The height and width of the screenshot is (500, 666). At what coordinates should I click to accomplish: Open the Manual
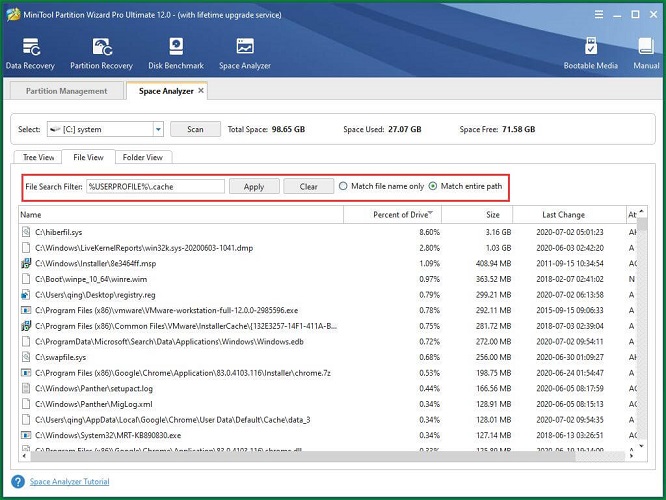coord(646,53)
